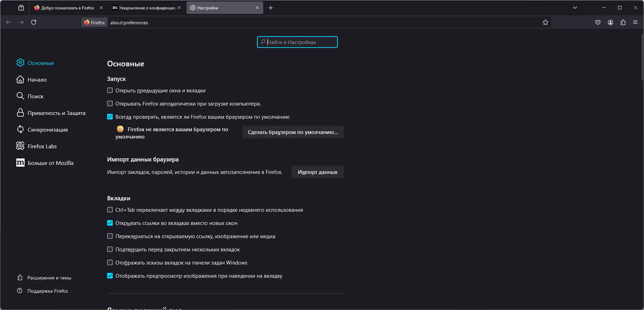The height and width of the screenshot is (310, 644).
Task: Open the Pocket save icon
Action: pyautogui.click(x=598, y=22)
